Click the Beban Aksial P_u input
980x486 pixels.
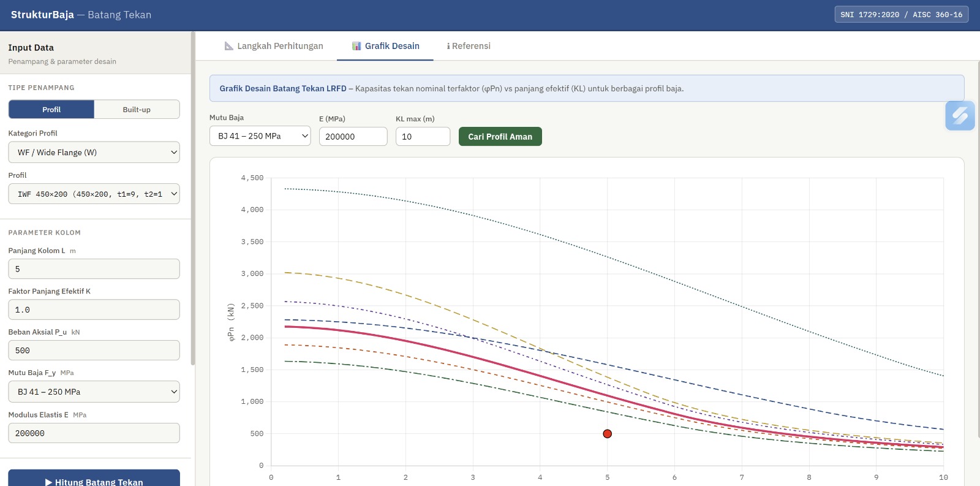(94, 351)
